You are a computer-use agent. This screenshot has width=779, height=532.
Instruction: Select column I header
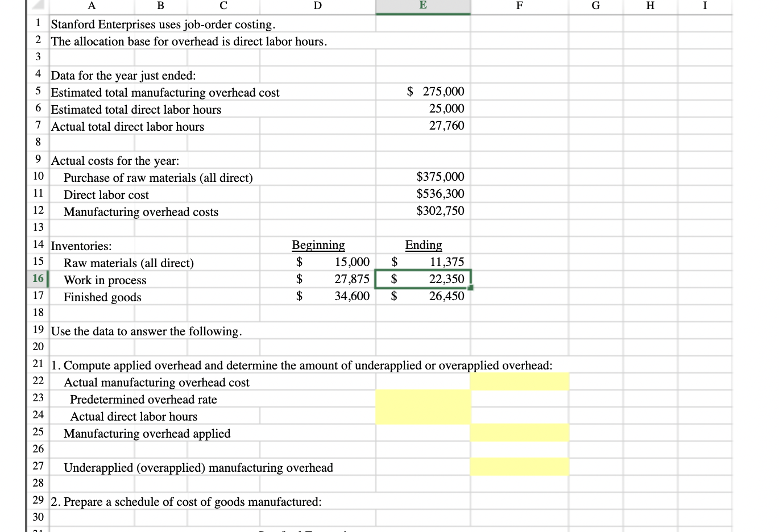705,6
